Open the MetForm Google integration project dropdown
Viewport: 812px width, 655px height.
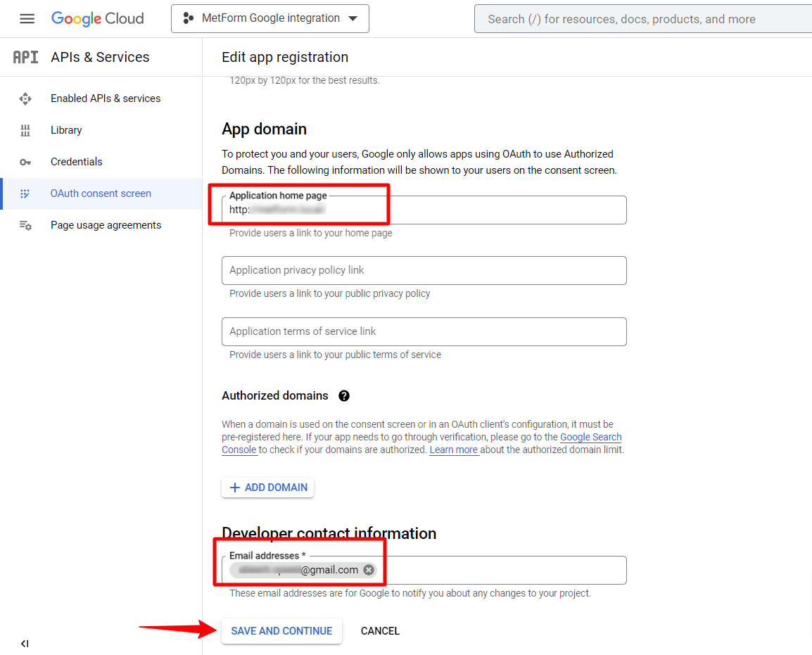coord(270,18)
